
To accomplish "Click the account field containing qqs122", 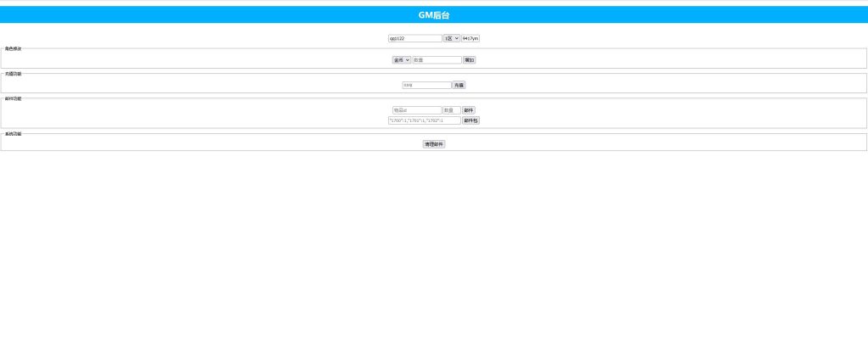I will click(x=415, y=38).
